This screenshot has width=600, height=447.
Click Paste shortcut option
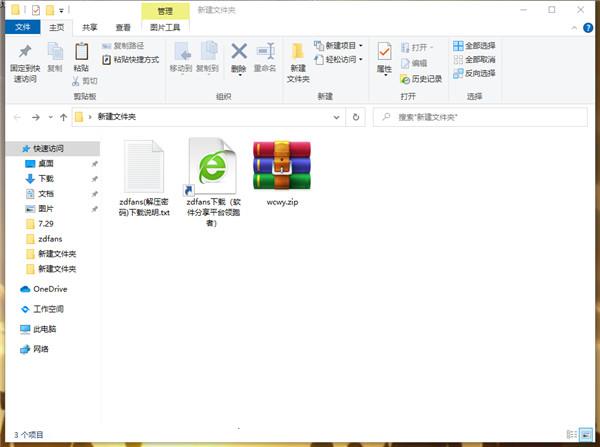tap(130, 59)
